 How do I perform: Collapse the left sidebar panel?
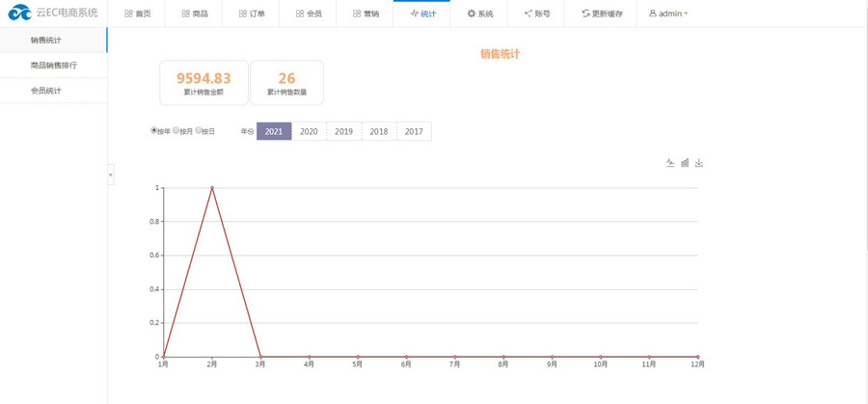(x=111, y=175)
